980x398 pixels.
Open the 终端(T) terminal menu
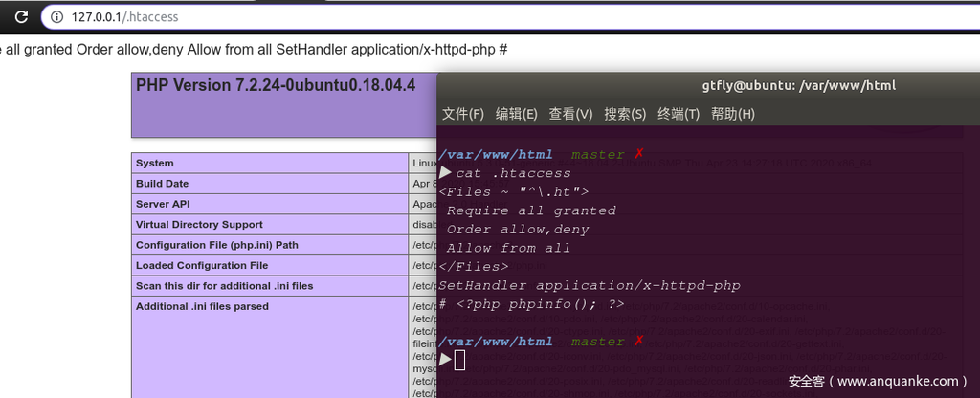click(x=679, y=114)
